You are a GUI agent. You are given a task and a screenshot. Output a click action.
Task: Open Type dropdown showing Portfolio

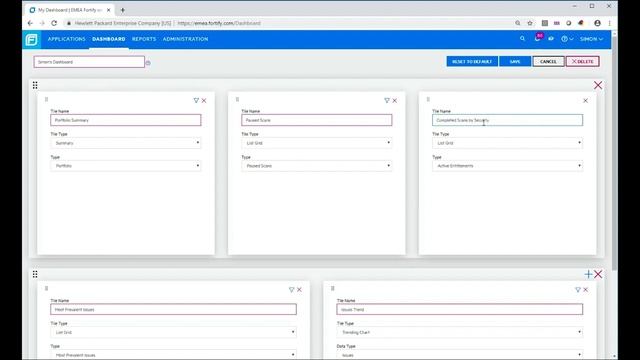point(126,166)
